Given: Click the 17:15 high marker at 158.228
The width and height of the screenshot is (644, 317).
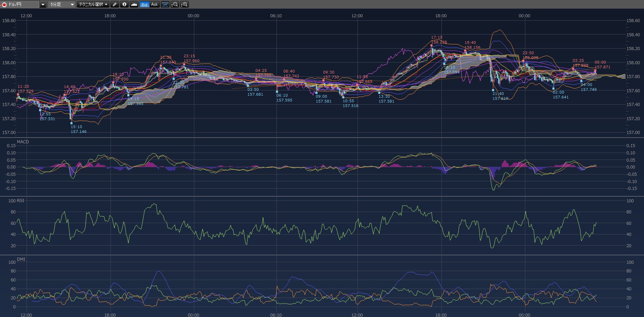Looking at the screenshot, I should (431, 45).
